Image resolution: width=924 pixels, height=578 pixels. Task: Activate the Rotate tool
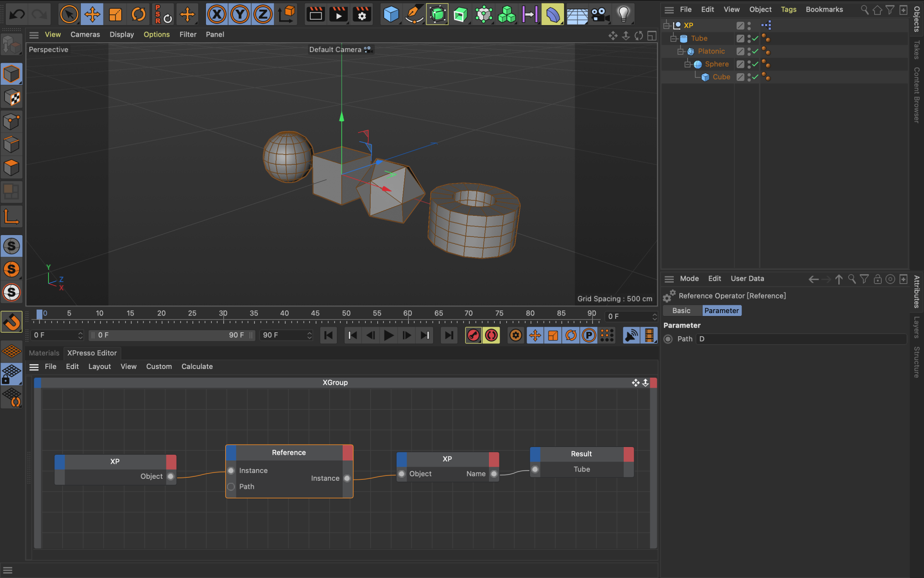click(x=139, y=14)
